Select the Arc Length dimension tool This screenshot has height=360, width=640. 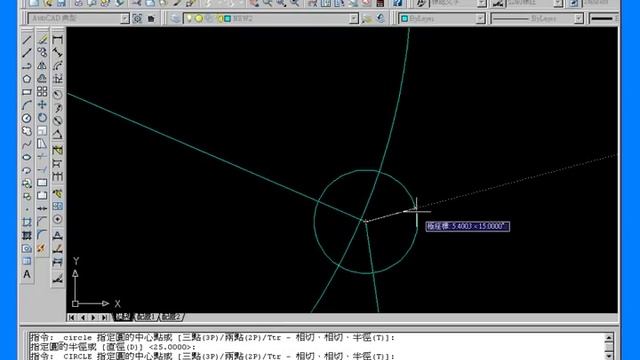(58, 66)
